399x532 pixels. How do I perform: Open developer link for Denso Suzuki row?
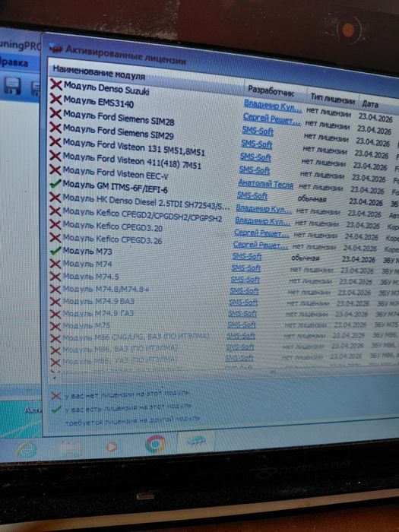273,105
